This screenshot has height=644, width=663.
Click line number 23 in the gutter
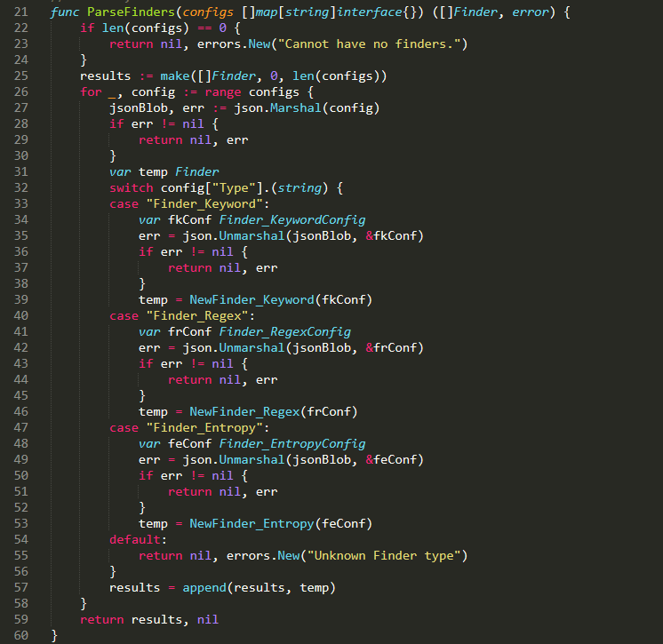click(x=20, y=44)
